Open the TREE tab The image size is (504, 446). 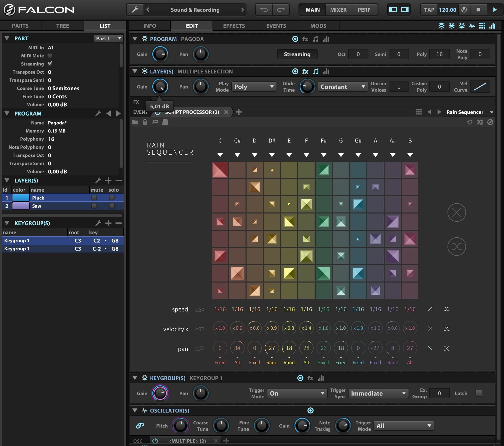pyautogui.click(x=62, y=26)
